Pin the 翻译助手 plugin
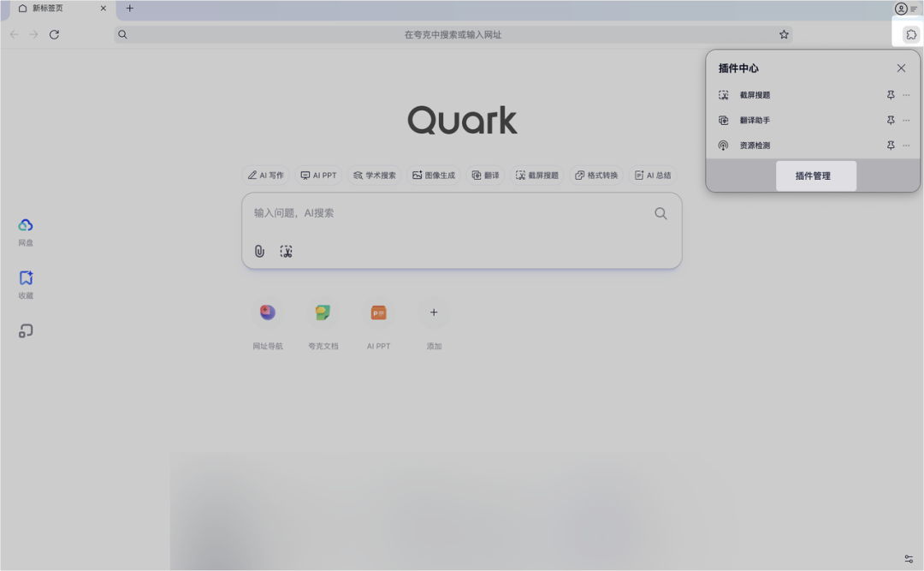924x571 pixels. [891, 121]
